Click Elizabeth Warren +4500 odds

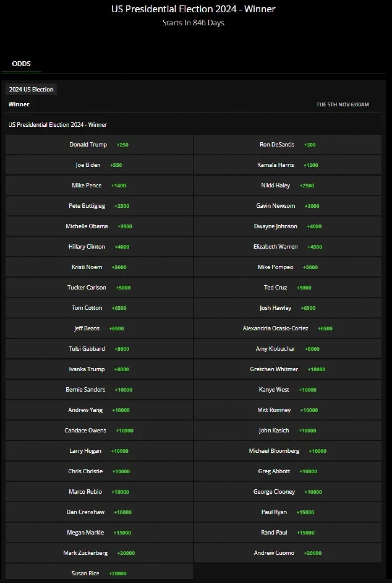click(287, 247)
